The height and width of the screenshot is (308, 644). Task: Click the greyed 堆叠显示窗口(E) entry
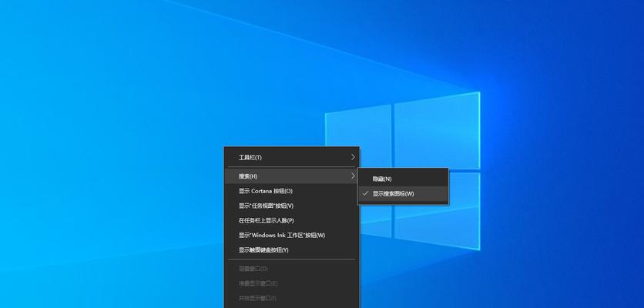[x=292, y=283]
